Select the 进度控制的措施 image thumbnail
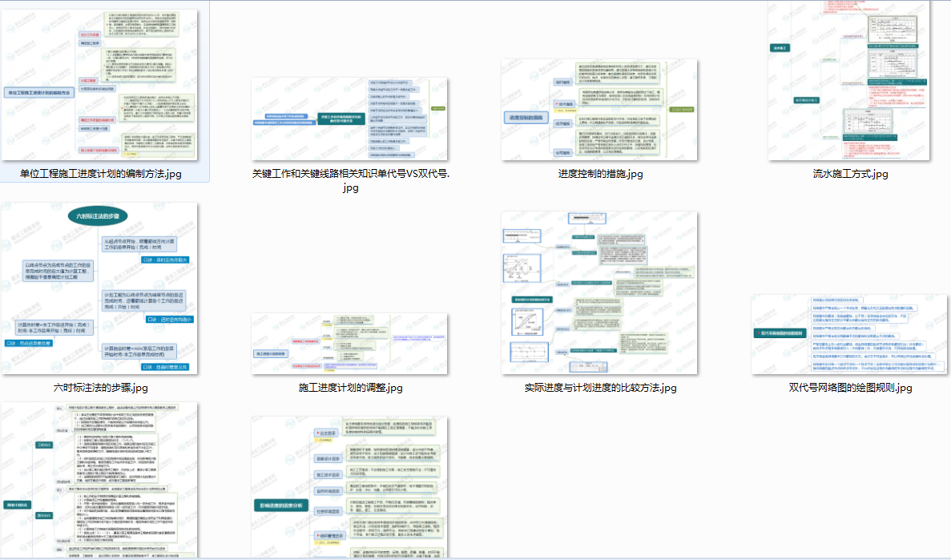 [600, 110]
